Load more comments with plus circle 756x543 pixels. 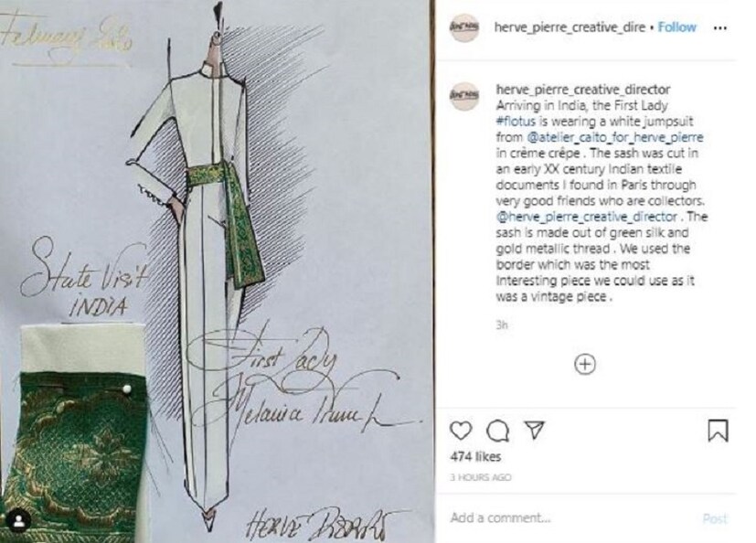(585, 364)
